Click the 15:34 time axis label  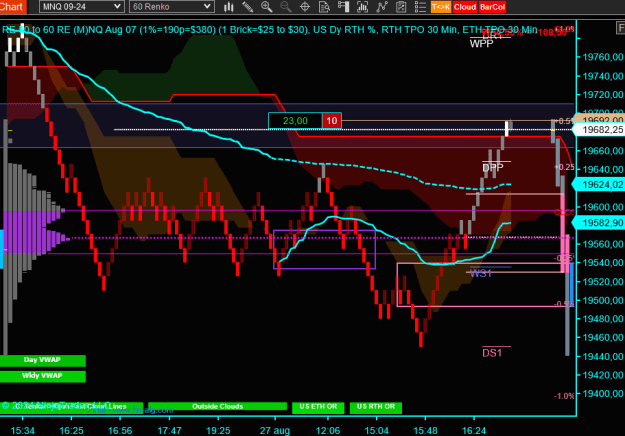22,430
